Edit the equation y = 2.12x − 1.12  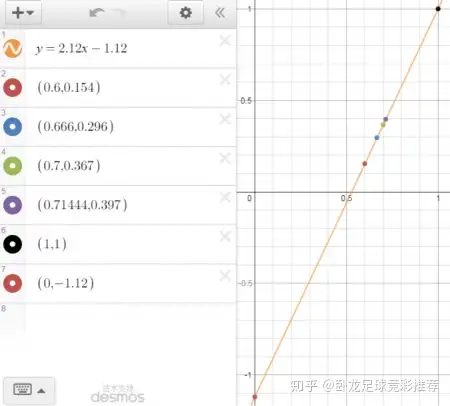[x=82, y=49]
